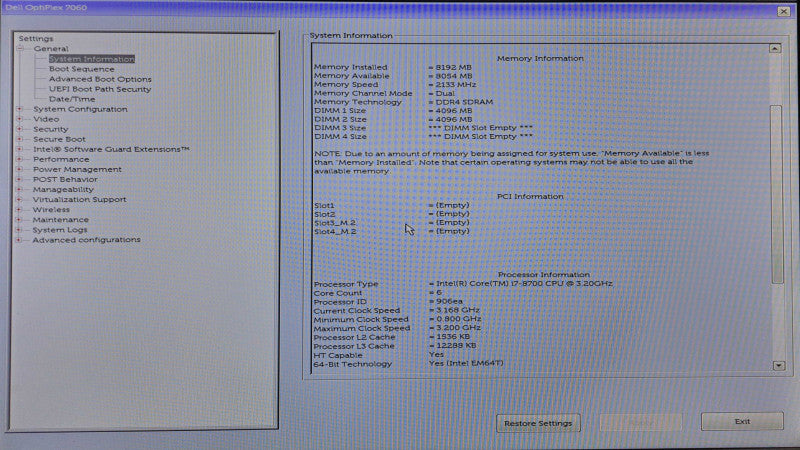Click the Slot4_M.2 label

coord(335,232)
